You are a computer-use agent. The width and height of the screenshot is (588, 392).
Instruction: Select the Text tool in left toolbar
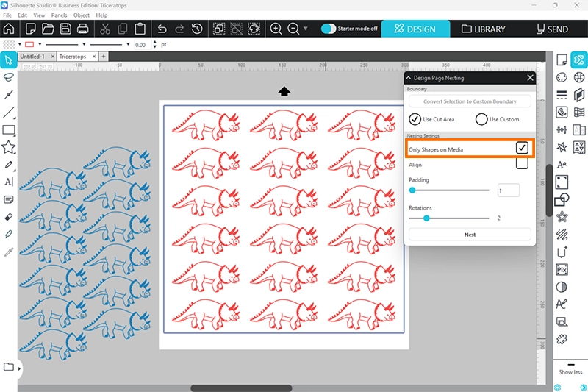tap(9, 182)
